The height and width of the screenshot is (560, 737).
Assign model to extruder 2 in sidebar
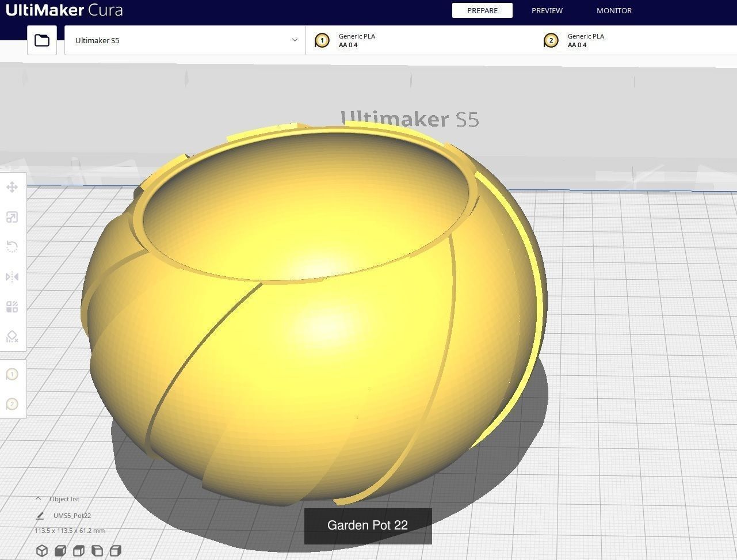[12, 404]
